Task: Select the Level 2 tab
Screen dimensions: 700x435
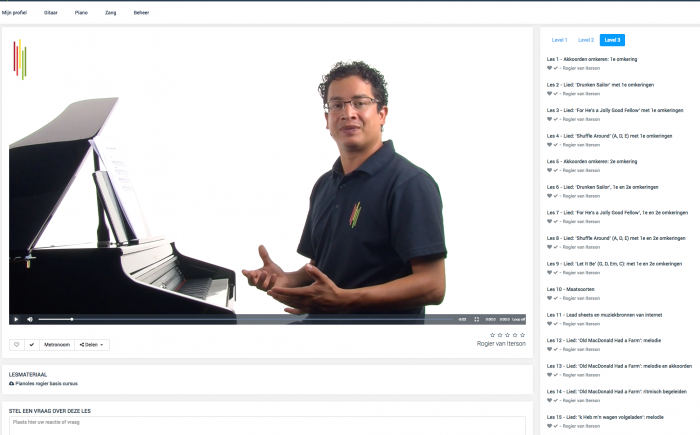Action: pyautogui.click(x=585, y=40)
